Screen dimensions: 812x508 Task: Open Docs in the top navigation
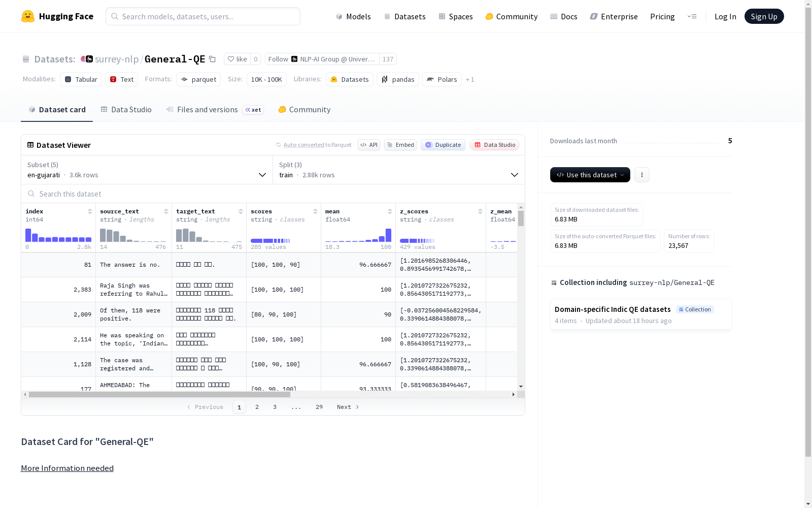[x=564, y=16]
